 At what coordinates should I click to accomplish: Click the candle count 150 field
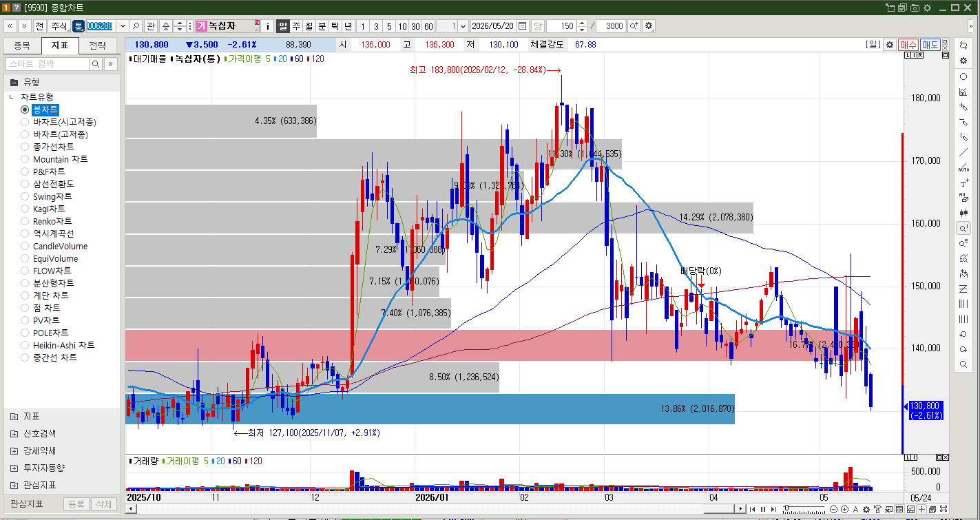coord(561,26)
